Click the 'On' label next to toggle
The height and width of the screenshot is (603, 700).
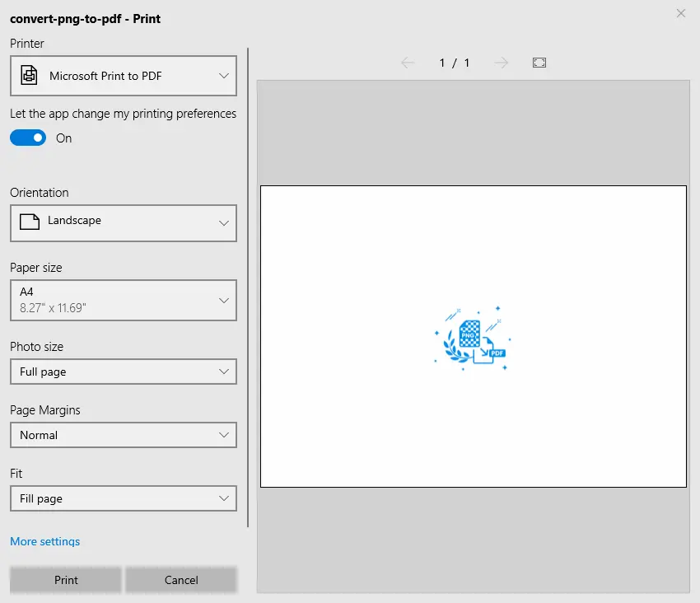point(64,138)
